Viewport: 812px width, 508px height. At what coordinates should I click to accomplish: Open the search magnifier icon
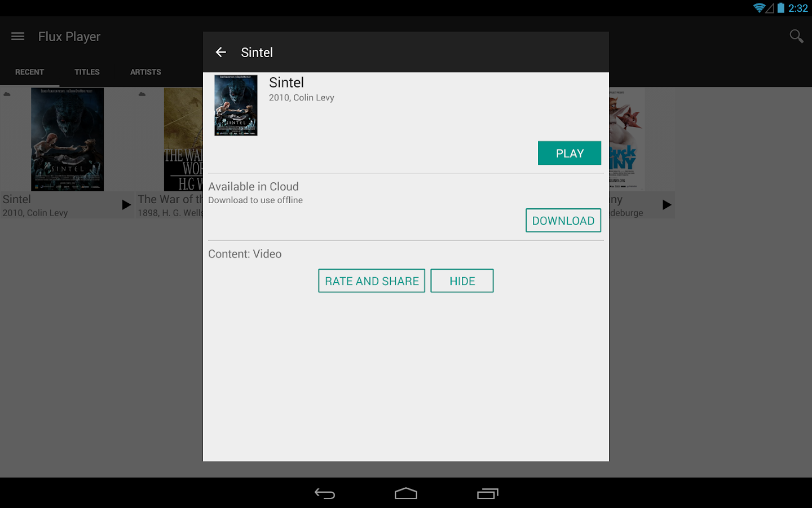tap(796, 37)
